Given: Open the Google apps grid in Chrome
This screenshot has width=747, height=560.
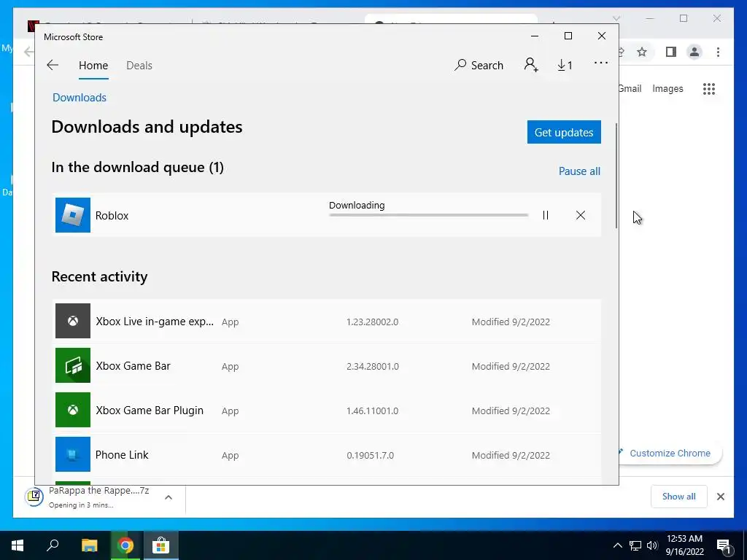Looking at the screenshot, I should 709,88.
